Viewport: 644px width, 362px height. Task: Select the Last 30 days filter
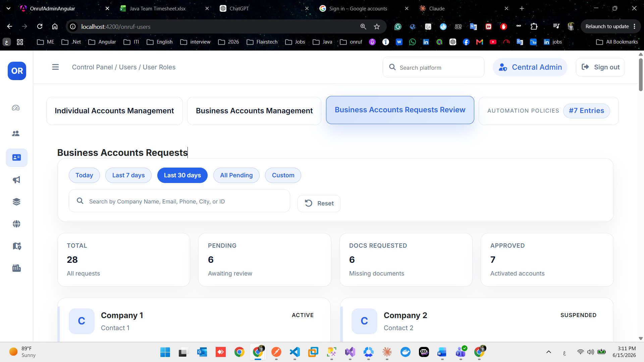pyautogui.click(x=182, y=175)
